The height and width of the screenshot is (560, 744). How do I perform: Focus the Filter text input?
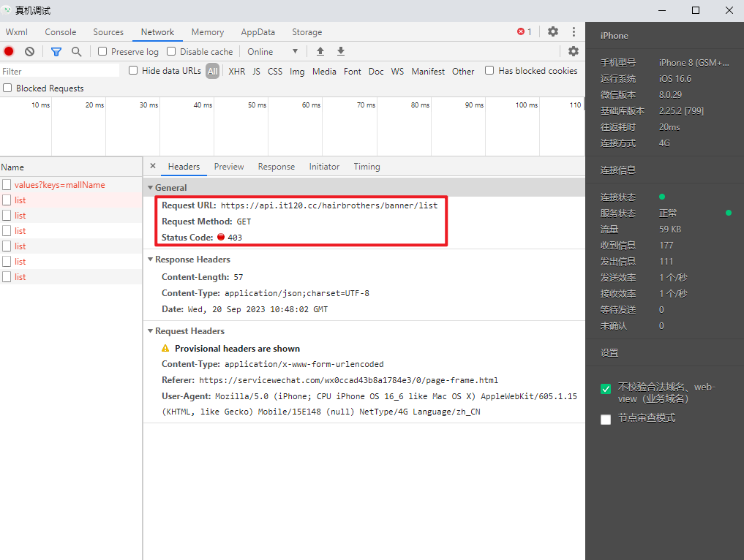60,71
